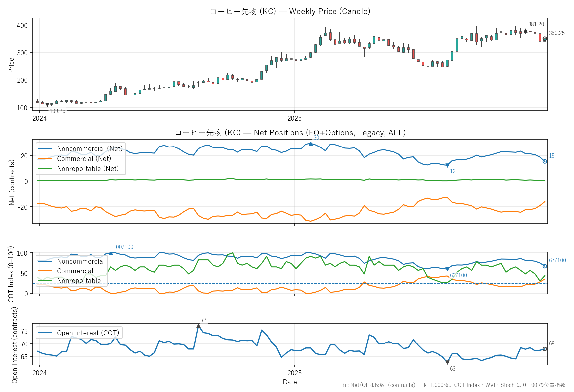Click the Open Interest (COT) legend label

click(x=88, y=333)
